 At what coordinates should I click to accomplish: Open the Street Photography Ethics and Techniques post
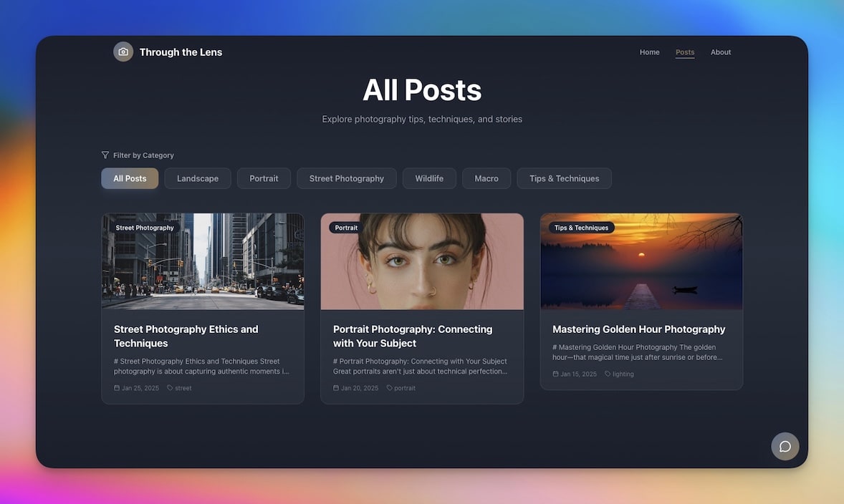point(186,335)
